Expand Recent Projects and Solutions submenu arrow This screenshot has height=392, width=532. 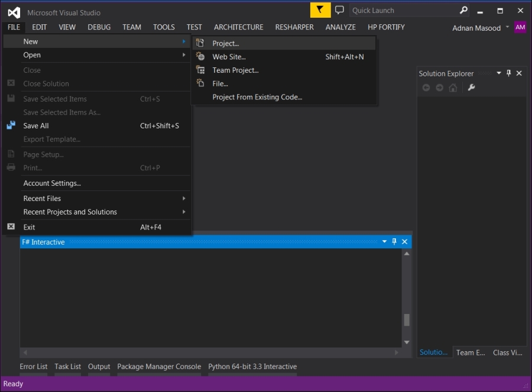(x=184, y=212)
